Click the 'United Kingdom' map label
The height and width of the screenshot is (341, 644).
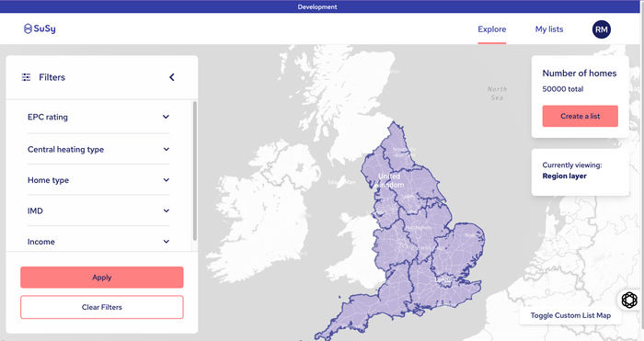[390, 180]
